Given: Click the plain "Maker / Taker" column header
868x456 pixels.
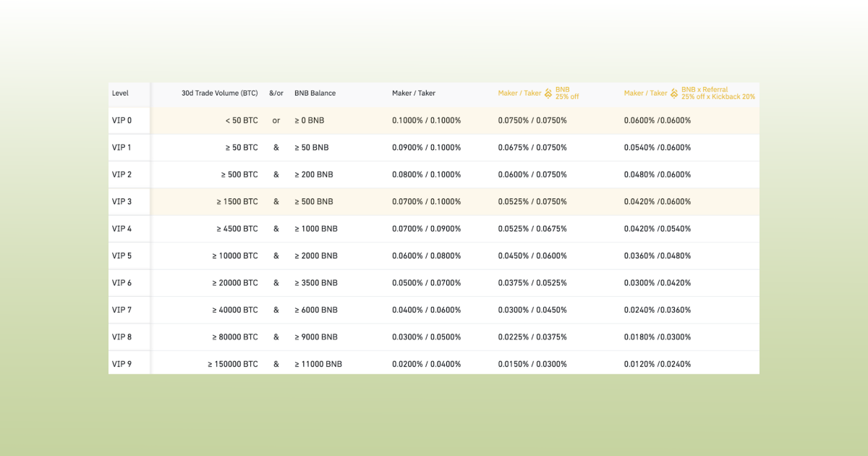Looking at the screenshot, I should tap(412, 93).
